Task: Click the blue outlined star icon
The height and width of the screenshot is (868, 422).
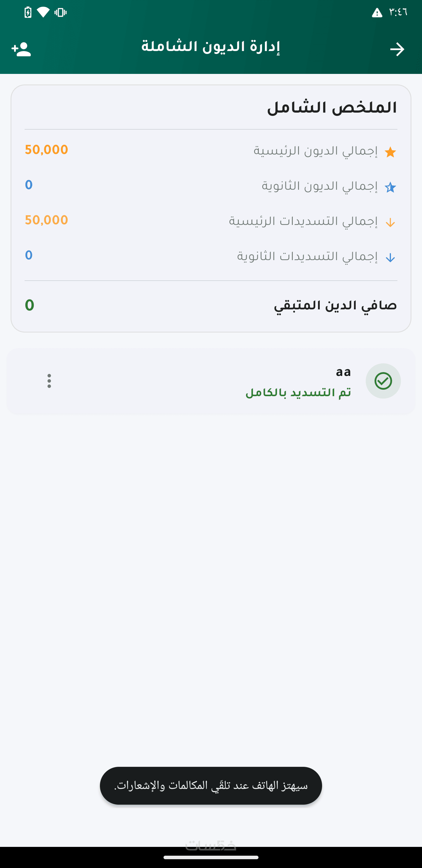Action: click(x=390, y=187)
